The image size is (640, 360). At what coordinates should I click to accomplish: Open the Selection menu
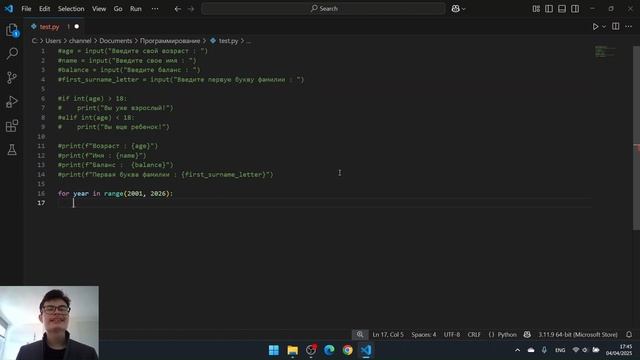(71, 9)
